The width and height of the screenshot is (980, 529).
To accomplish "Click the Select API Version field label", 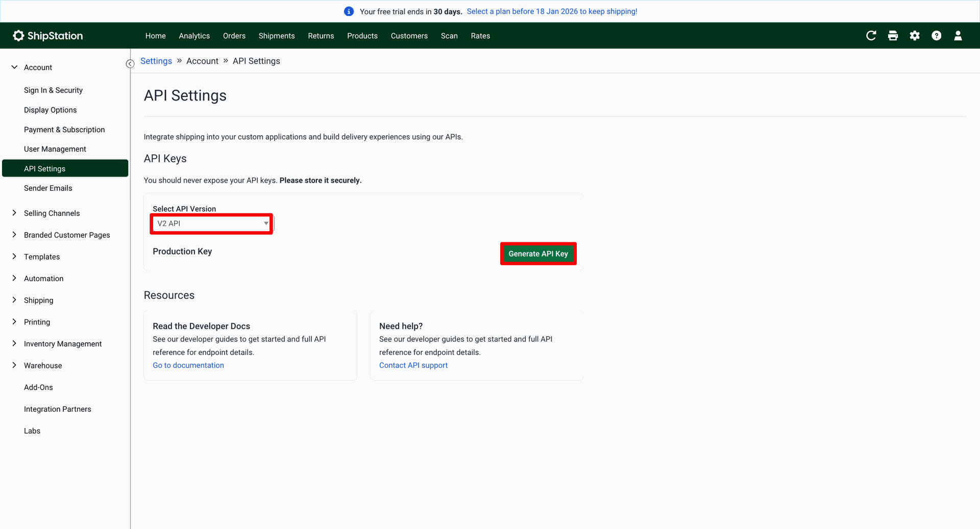I will coord(184,209).
